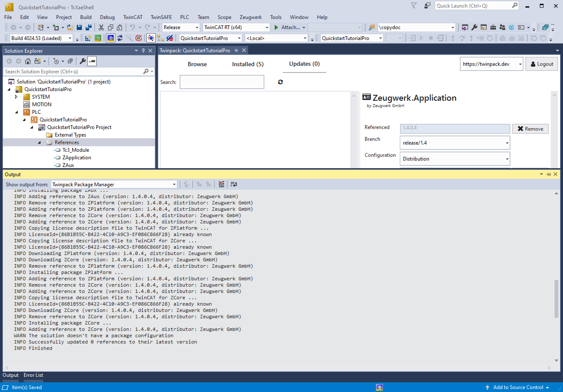
Task: Switch to the Error List tab
Action: (33, 375)
